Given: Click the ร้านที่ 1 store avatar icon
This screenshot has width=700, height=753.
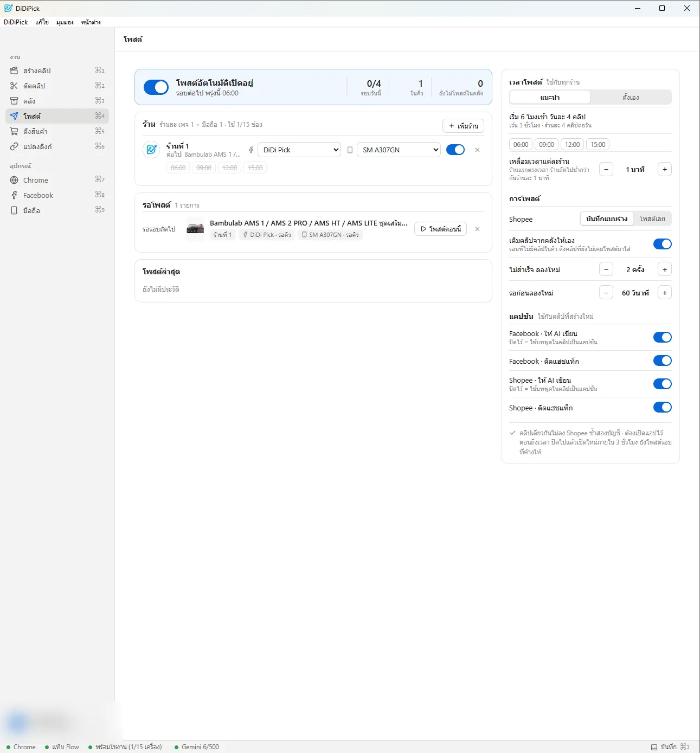Looking at the screenshot, I should click(151, 150).
